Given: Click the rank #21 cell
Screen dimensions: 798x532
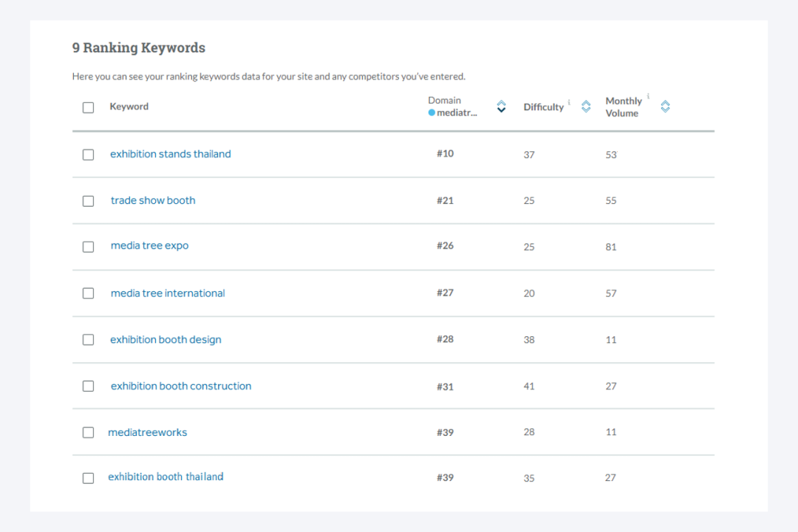Looking at the screenshot, I should coord(446,200).
